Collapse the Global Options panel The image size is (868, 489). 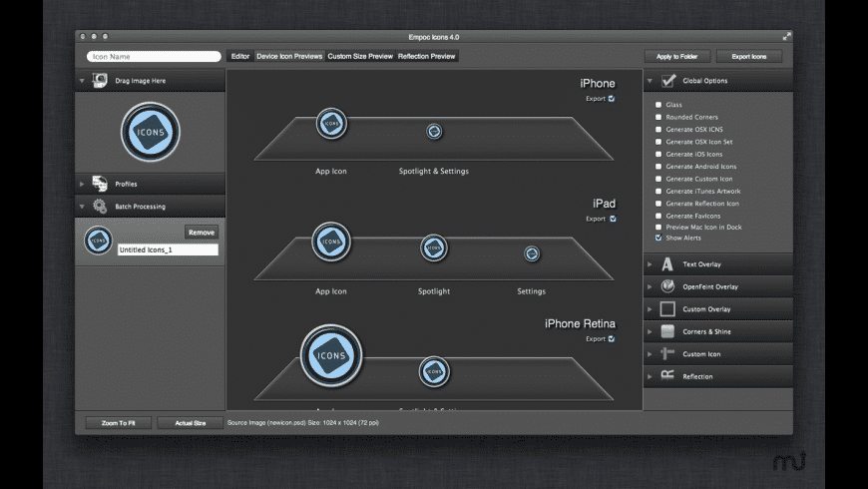pyautogui.click(x=651, y=81)
